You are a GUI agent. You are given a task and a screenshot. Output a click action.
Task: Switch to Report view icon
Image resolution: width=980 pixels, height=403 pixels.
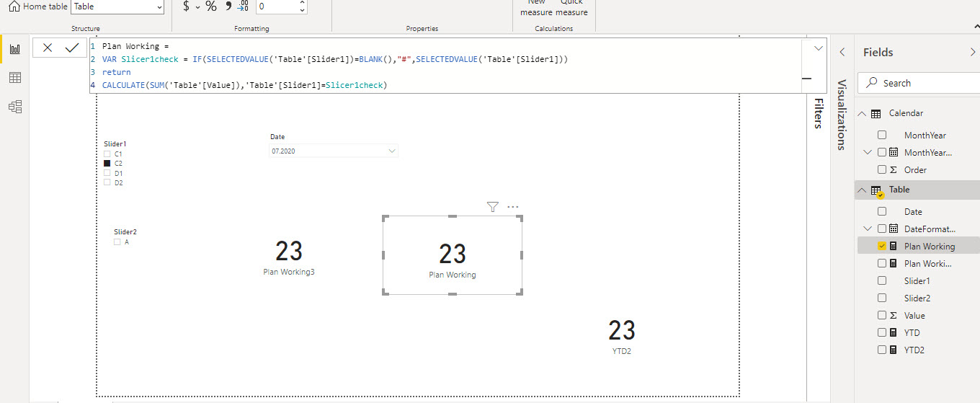(15, 49)
